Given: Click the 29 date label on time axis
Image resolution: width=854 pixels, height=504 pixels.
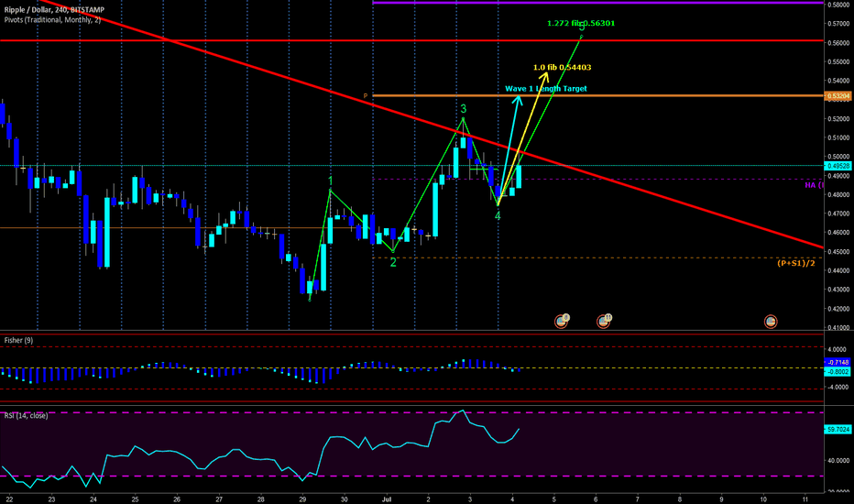Looking at the screenshot, I should coord(302,499).
